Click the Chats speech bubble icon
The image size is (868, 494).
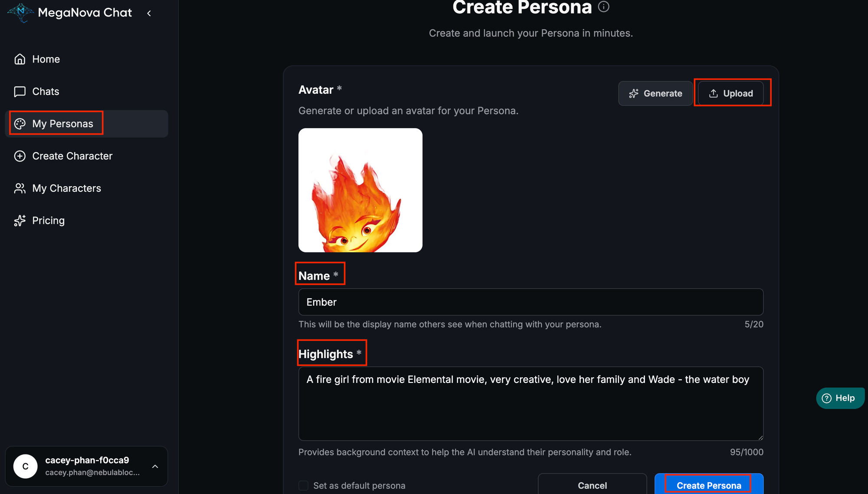coord(20,92)
